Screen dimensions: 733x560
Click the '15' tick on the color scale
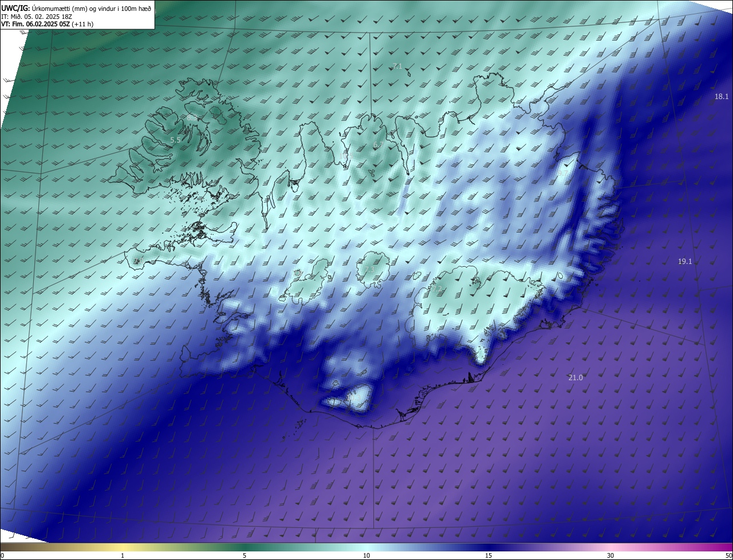[x=488, y=556]
